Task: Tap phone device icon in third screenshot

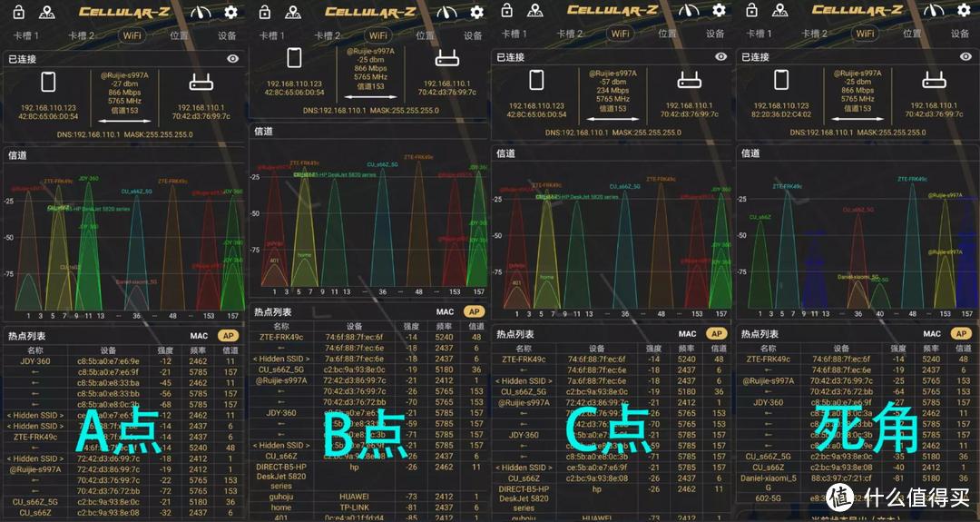Action: click(536, 80)
